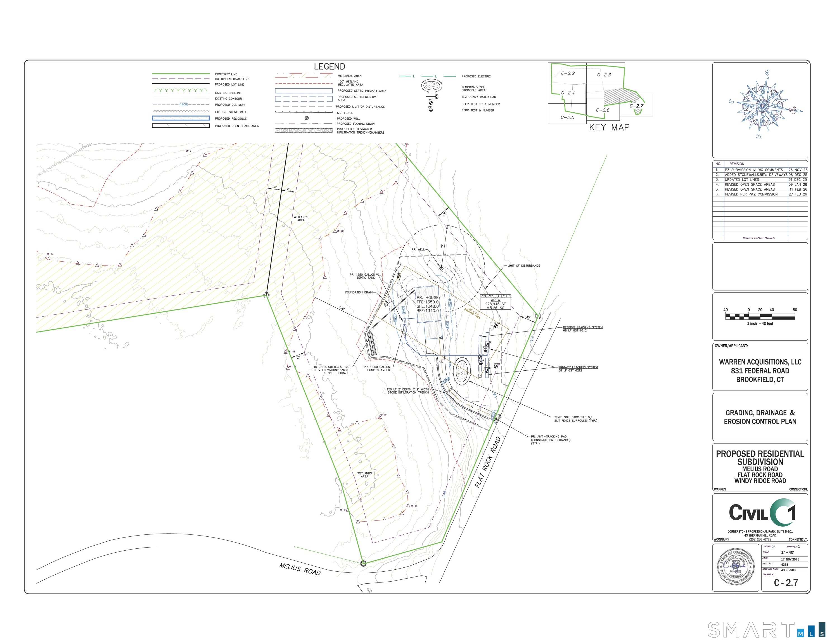832x644 pixels.
Task: Select sheet C-2.2 in key map
Action: pyautogui.click(x=568, y=74)
